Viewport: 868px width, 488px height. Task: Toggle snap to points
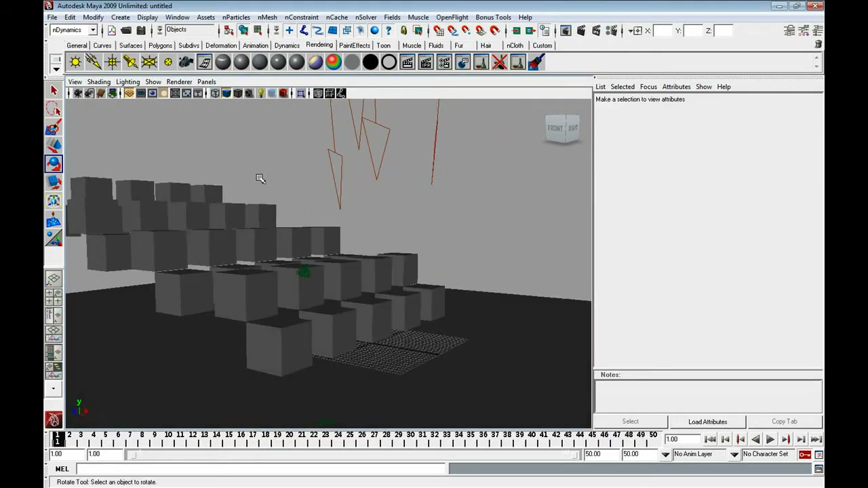click(467, 30)
